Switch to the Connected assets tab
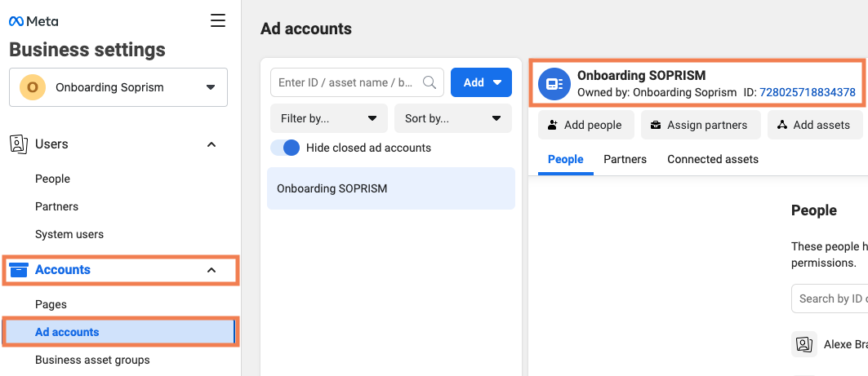 tap(713, 159)
